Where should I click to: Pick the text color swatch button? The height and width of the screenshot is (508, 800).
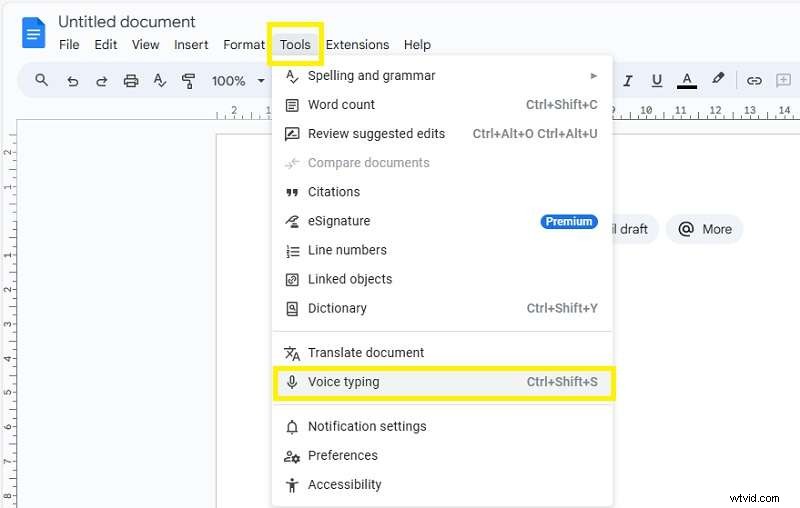(x=686, y=81)
